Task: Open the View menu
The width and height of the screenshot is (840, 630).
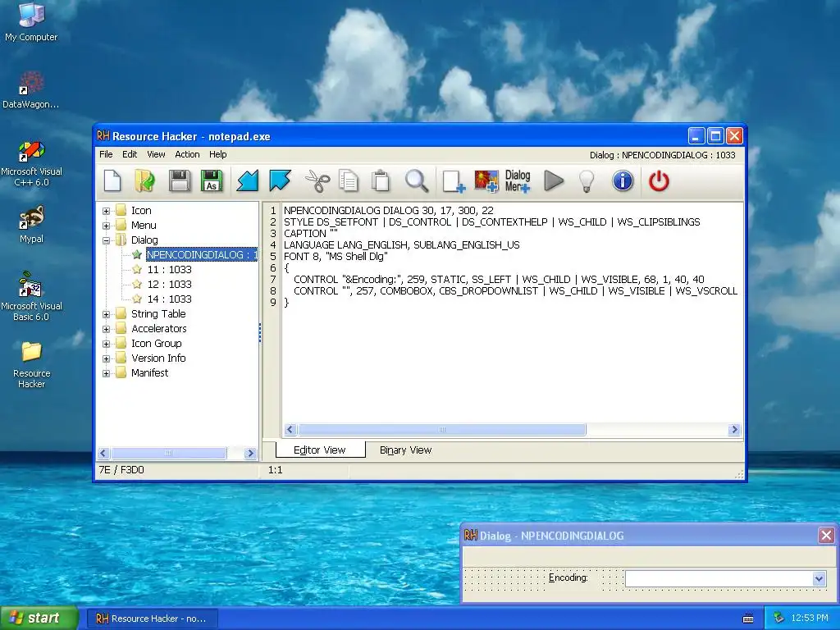Action: [156, 154]
